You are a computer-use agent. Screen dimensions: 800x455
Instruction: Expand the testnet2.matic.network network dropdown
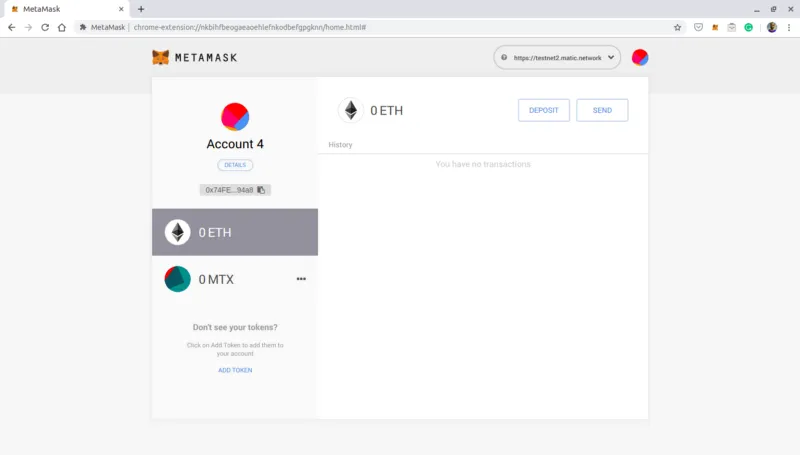click(557, 58)
